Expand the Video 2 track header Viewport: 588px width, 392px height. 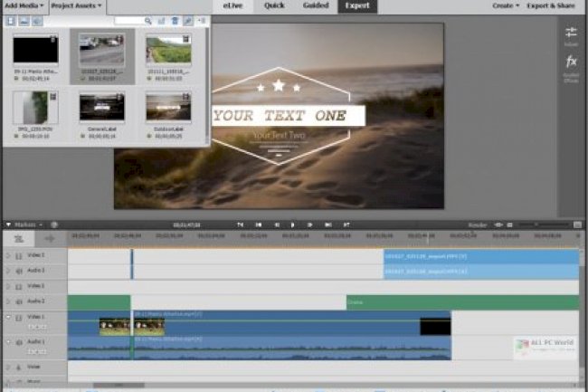pyautogui.click(x=8, y=286)
